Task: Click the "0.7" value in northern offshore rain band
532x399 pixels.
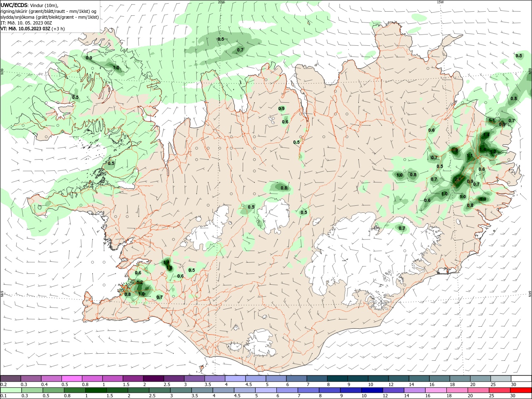Action: pyautogui.click(x=240, y=50)
